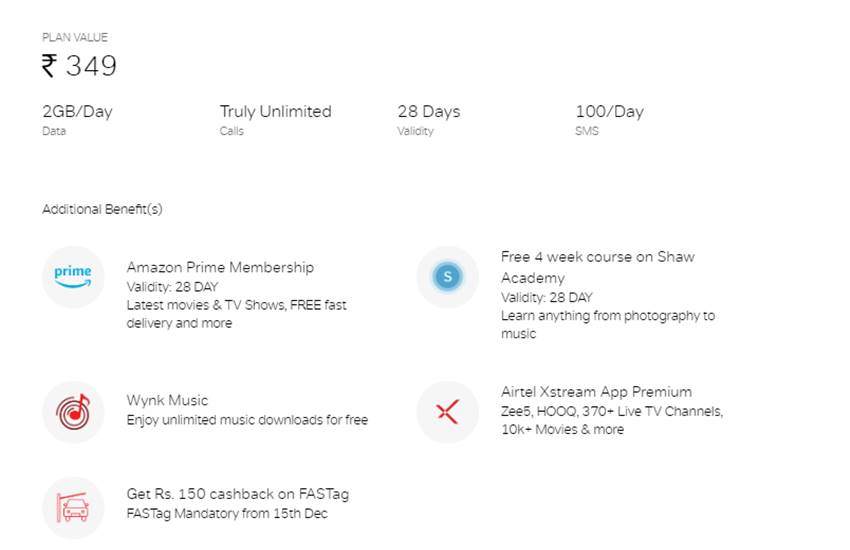Image resolution: width=850 pixels, height=550 pixels.
Task: Click FASTag Mandatory from 15th Dec text
Action: point(227,514)
